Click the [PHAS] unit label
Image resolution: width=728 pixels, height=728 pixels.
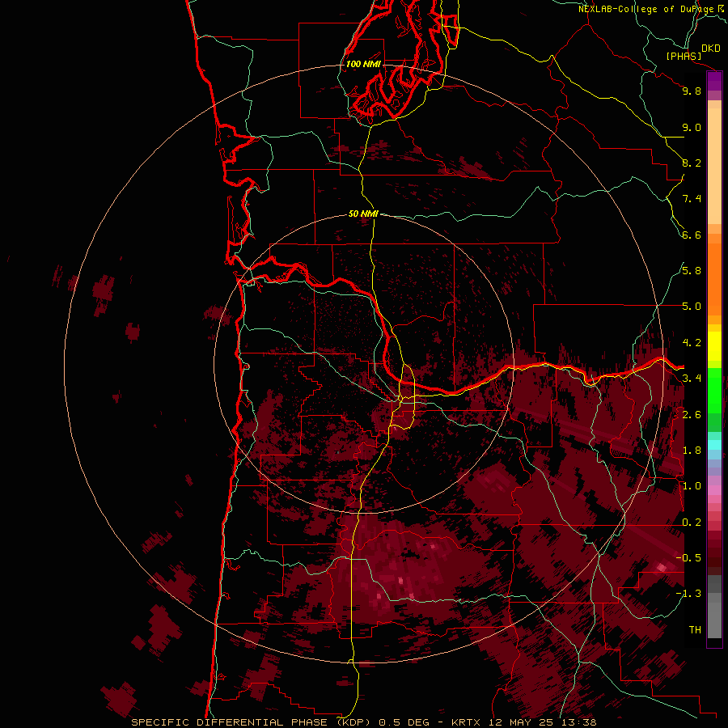pyautogui.click(x=684, y=57)
